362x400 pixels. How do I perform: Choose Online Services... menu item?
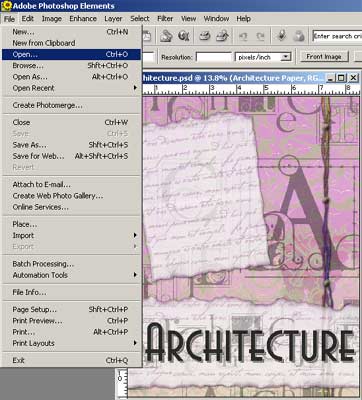pyautogui.click(x=71, y=207)
